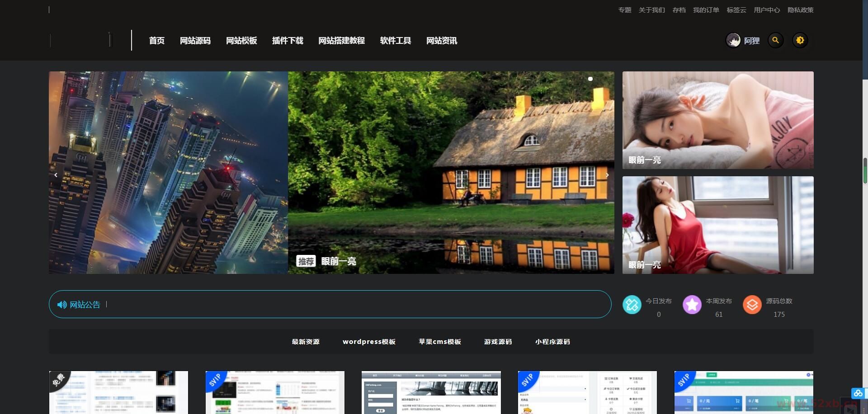
Task: Open the 用户中心 link
Action: coord(766,10)
